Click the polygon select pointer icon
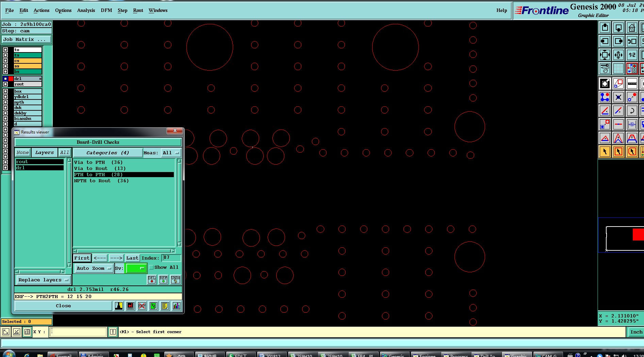 pos(632,151)
